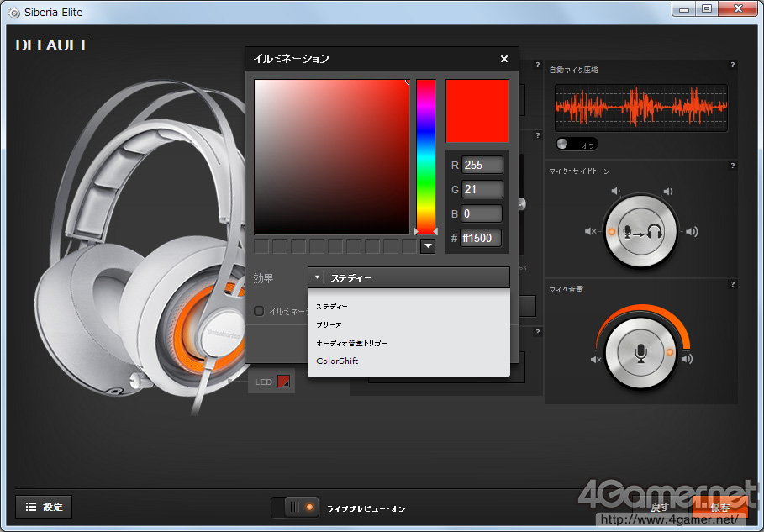Select ColorShift from the effect list
The width and height of the screenshot is (764, 532).
337,361
